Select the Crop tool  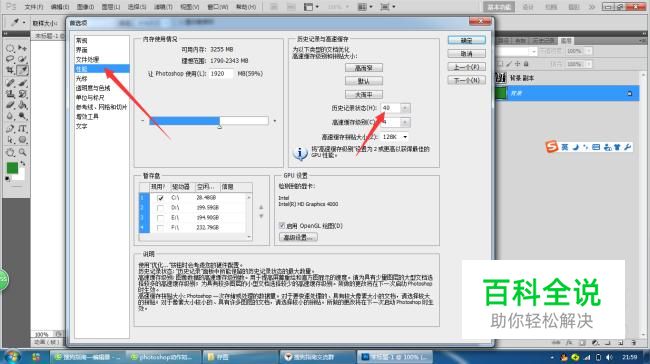[10, 70]
